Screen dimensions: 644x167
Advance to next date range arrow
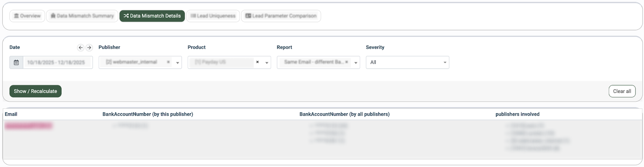(89, 47)
